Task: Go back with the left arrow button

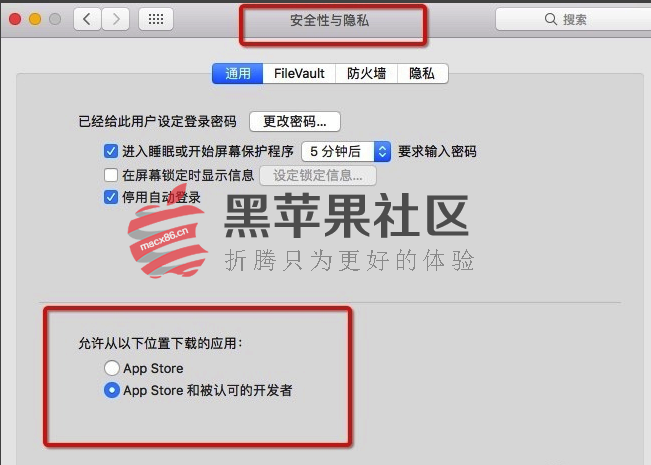Action: click(x=87, y=19)
